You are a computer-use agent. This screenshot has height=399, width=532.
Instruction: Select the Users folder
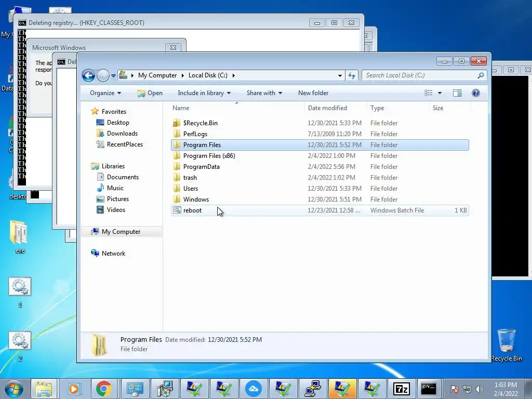pos(320,188)
